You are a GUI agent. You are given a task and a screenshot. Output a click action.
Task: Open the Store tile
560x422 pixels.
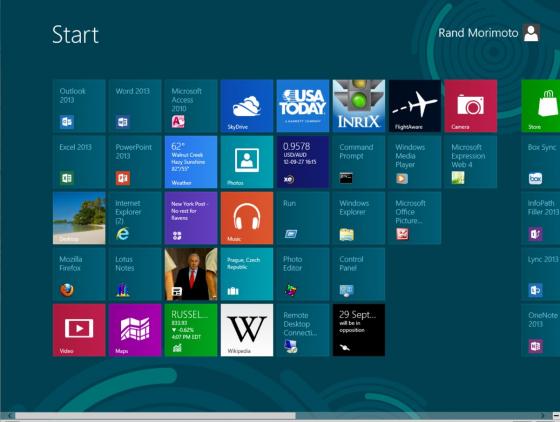541,106
